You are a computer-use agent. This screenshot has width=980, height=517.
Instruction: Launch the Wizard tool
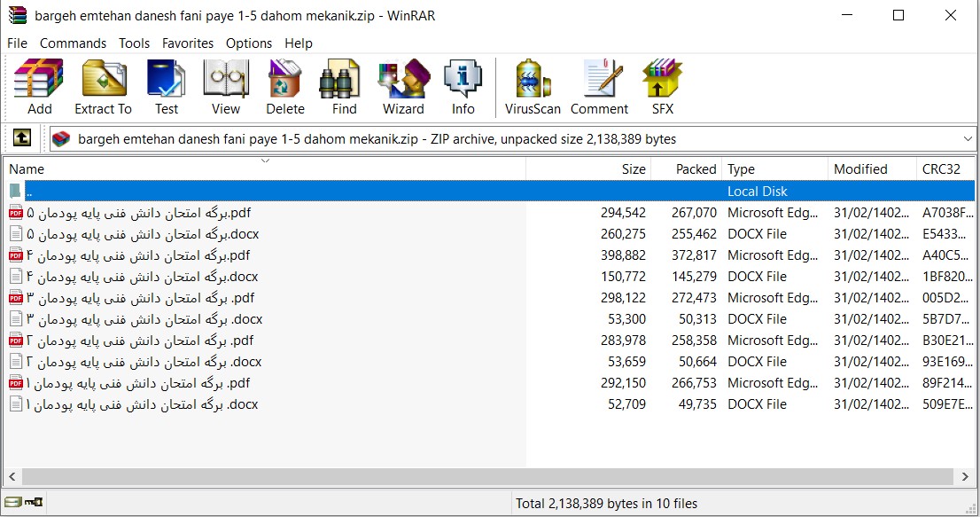(403, 87)
